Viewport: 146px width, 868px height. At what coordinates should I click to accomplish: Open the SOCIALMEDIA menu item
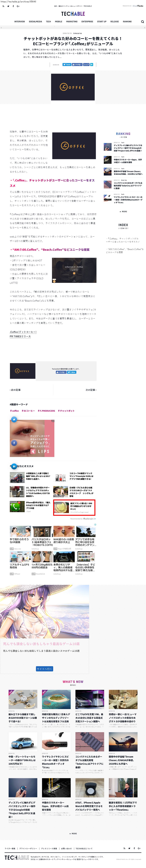point(35,22)
